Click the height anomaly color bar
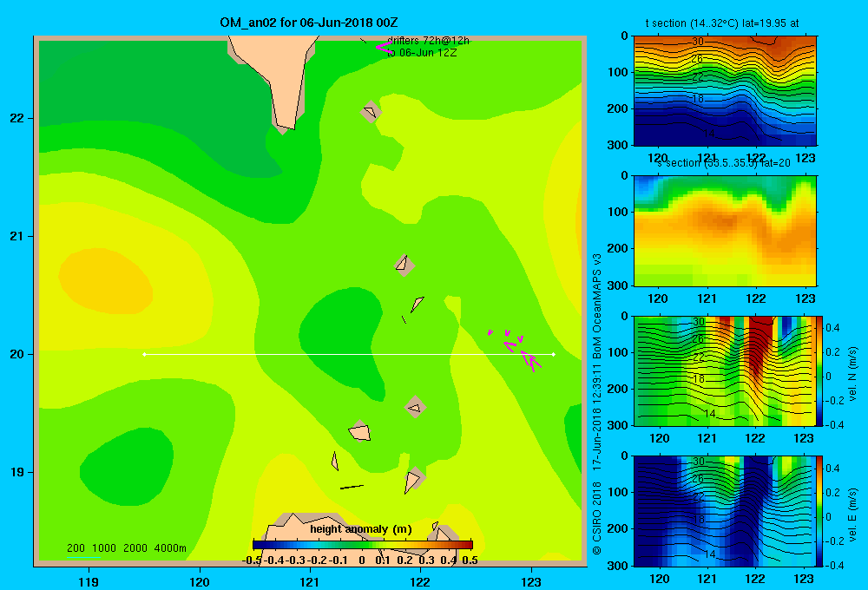 tap(363, 545)
